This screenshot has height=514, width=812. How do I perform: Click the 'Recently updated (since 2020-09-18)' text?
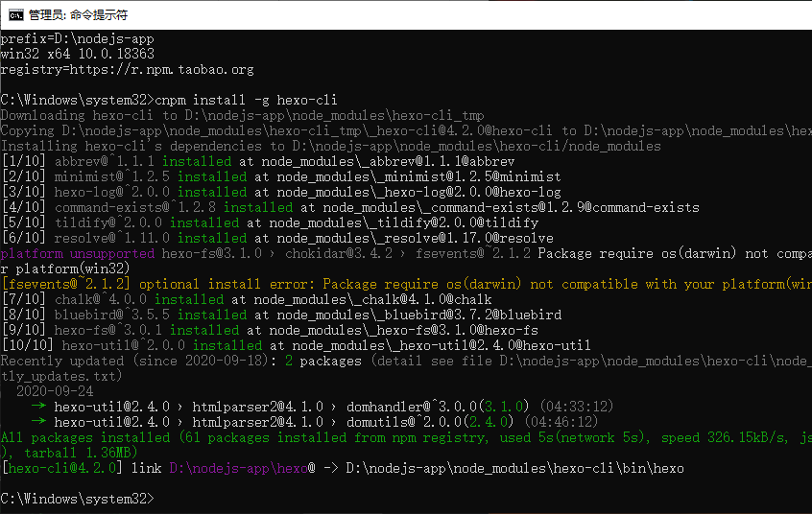(x=134, y=361)
